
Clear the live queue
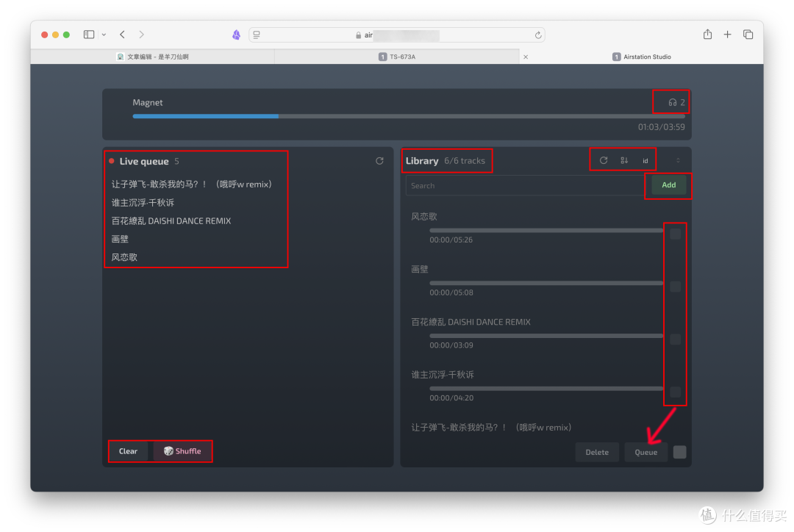click(128, 451)
